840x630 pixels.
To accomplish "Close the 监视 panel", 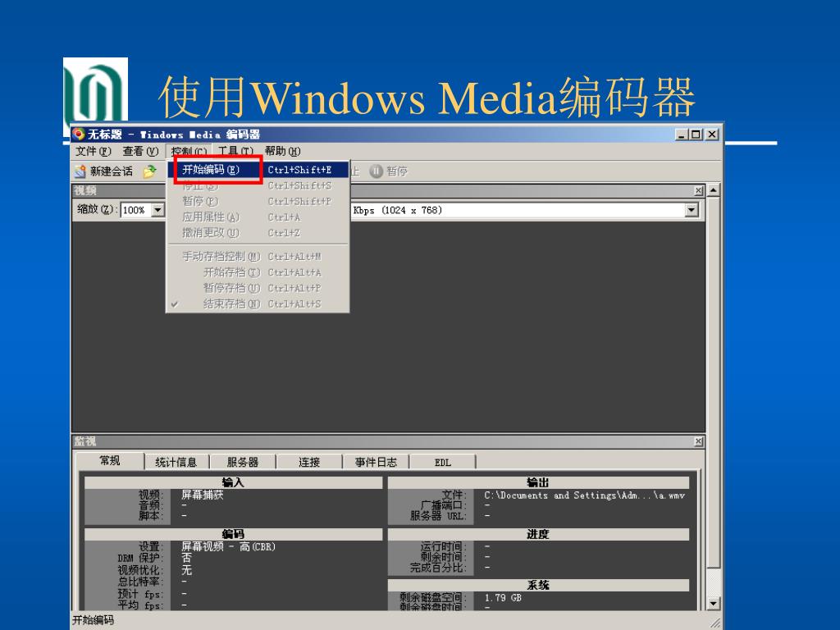I will coord(699,441).
